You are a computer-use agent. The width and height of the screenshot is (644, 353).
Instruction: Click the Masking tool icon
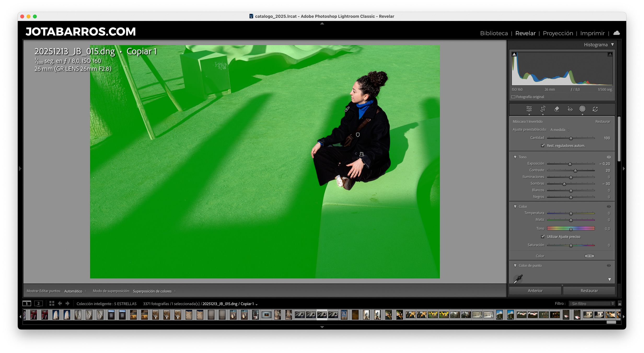click(582, 109)
